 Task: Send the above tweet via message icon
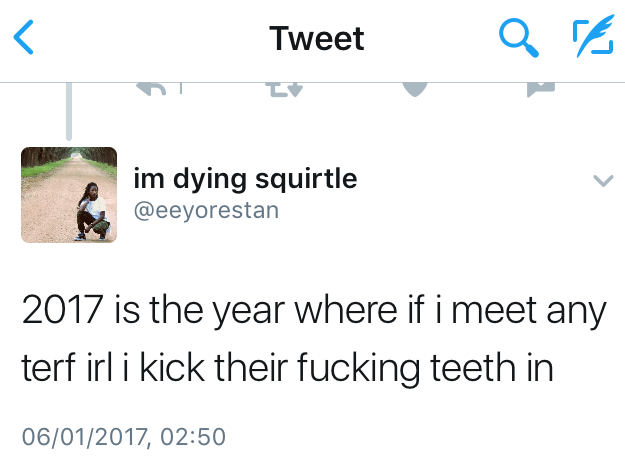click(x=541, y=90)
